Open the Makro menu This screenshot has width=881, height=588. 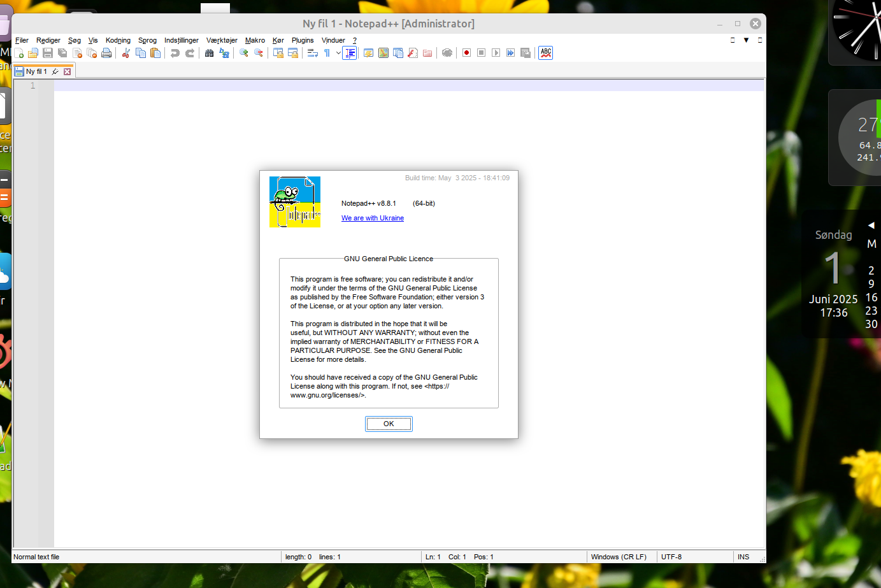[255, 40]
